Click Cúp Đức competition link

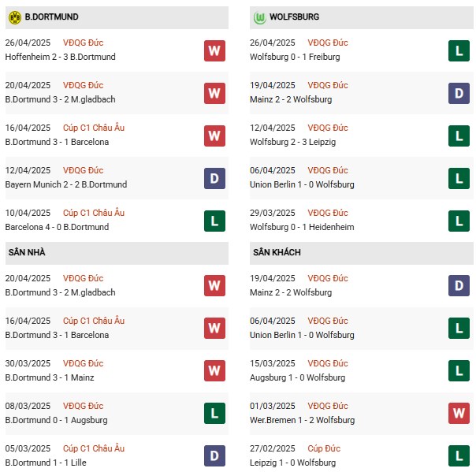[329, 448]
